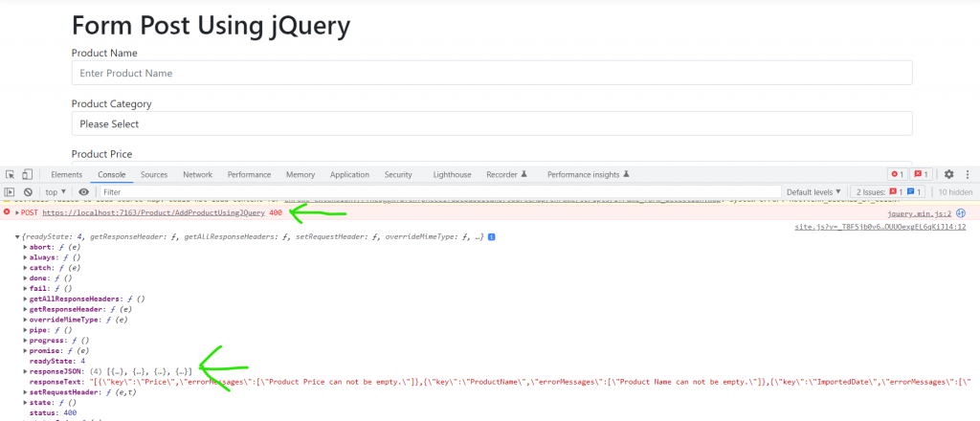Clear the console with the clear icon

click(28, 192)
